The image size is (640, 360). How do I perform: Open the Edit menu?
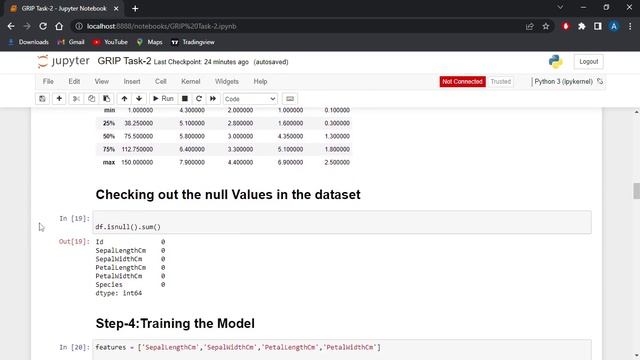click(x=74, y=82)
